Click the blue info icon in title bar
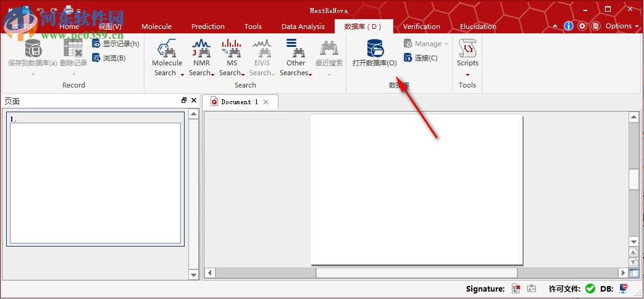Screen dimensions: 644x299 tap(569, 26)
